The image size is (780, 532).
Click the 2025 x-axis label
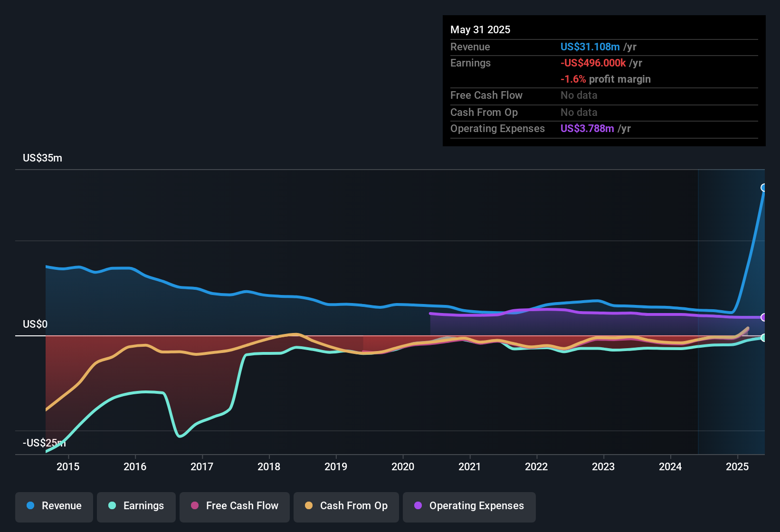tap(737, 466)
